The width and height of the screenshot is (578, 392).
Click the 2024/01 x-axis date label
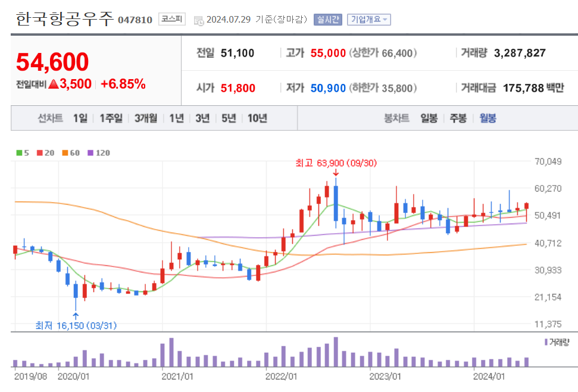(489, 377)
